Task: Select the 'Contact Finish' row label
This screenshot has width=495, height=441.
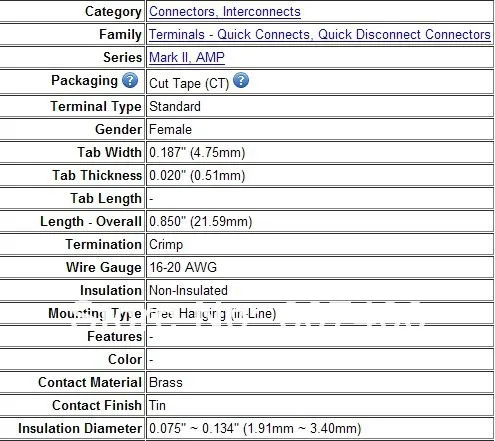Action: [97, 406]
